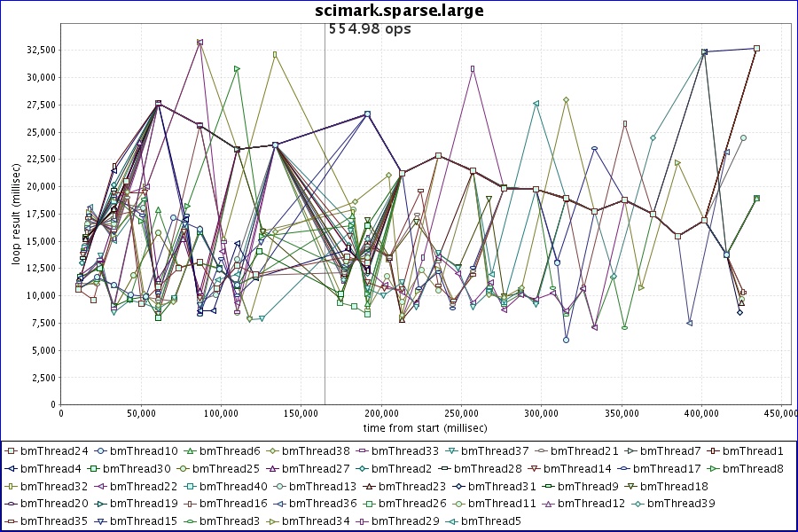Click the 554.98 ops annotation text

click(x=370, y=28)
